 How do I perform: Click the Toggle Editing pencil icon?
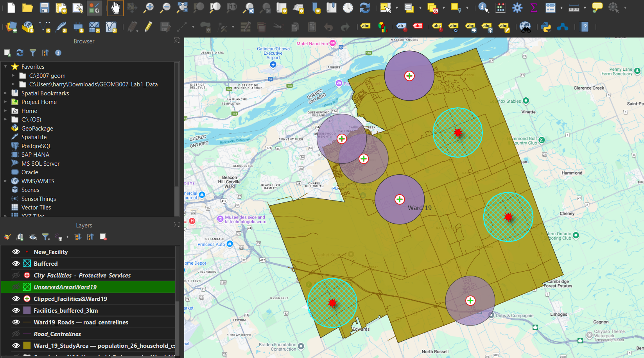coord(148,27)
